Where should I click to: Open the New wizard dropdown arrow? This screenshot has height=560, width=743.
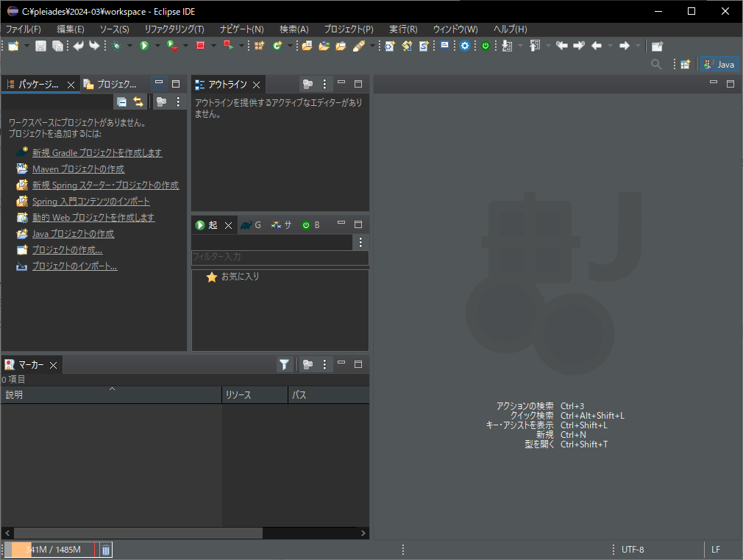coord(26,46)
